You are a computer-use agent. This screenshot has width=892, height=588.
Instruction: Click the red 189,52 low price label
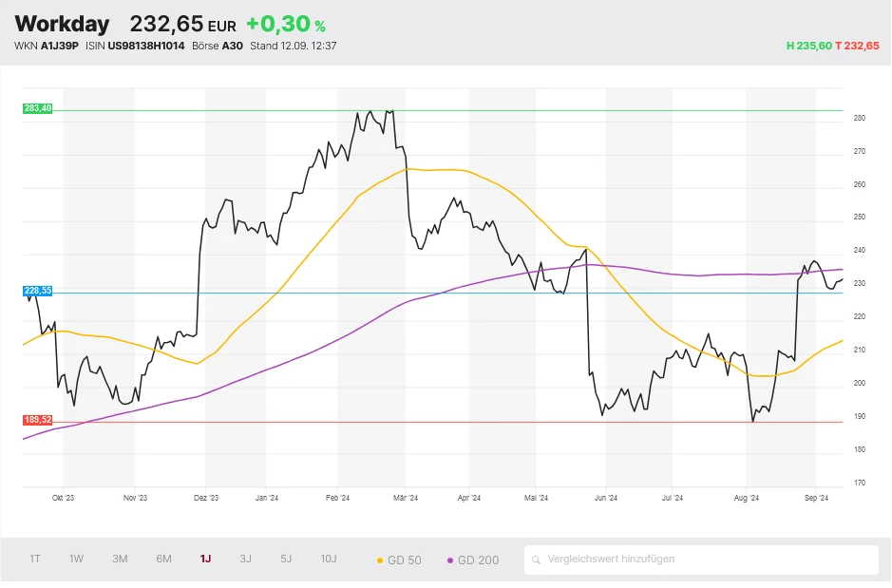tap(38, 420)
